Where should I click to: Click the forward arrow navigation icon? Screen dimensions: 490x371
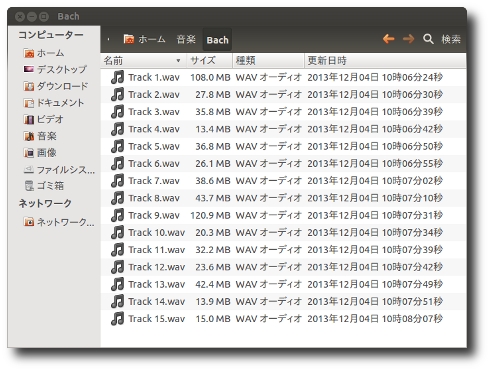[x=408, y=39]
